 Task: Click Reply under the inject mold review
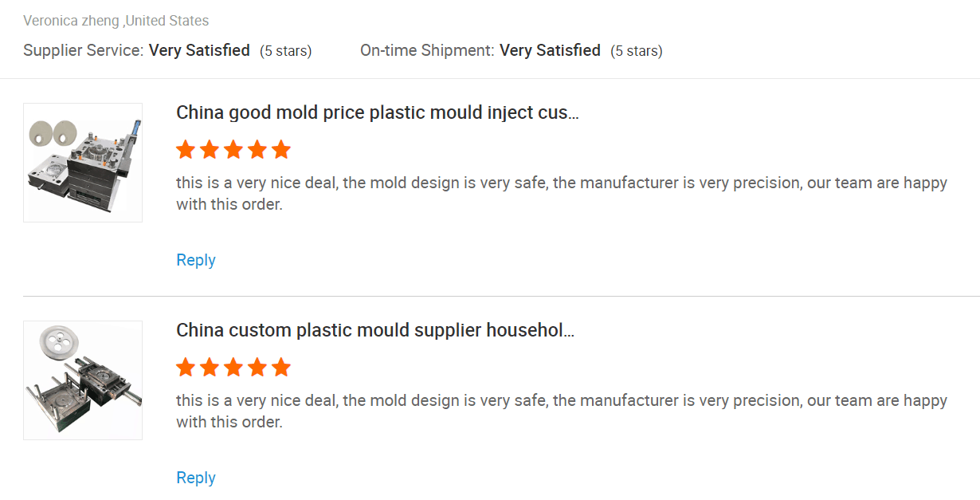pyautogui.click(x=196, y=260)
